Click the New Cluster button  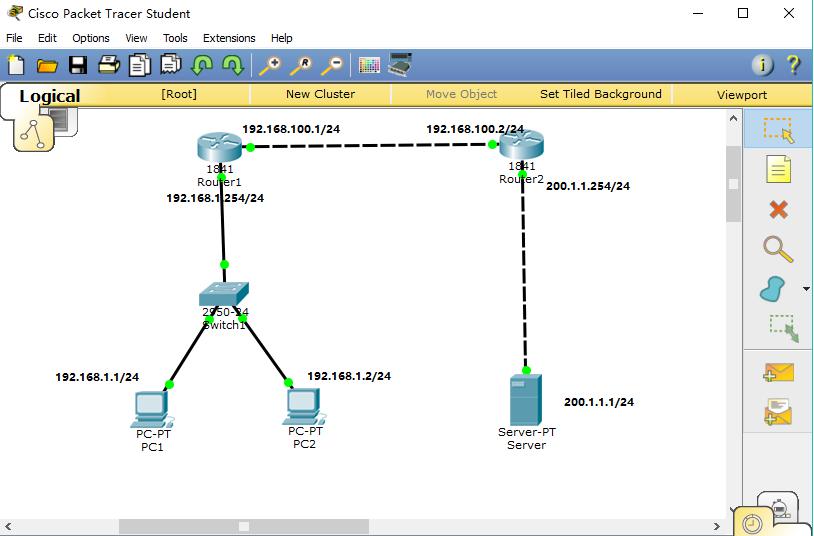(x=320, y=94)
